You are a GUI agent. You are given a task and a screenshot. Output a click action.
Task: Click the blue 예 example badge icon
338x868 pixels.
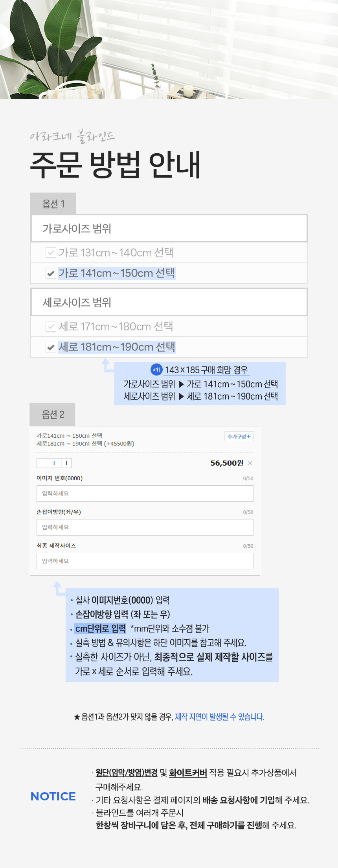coord(156,369)
